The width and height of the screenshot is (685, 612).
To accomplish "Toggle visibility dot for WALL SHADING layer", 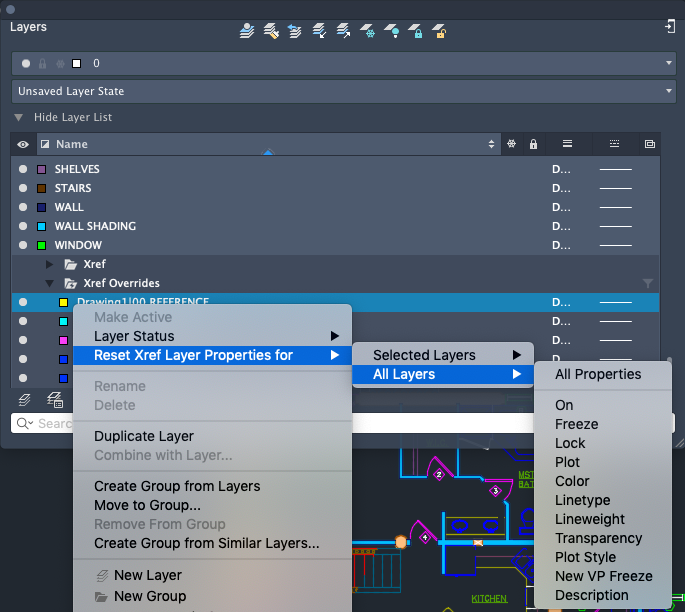I will coord(23,226).
